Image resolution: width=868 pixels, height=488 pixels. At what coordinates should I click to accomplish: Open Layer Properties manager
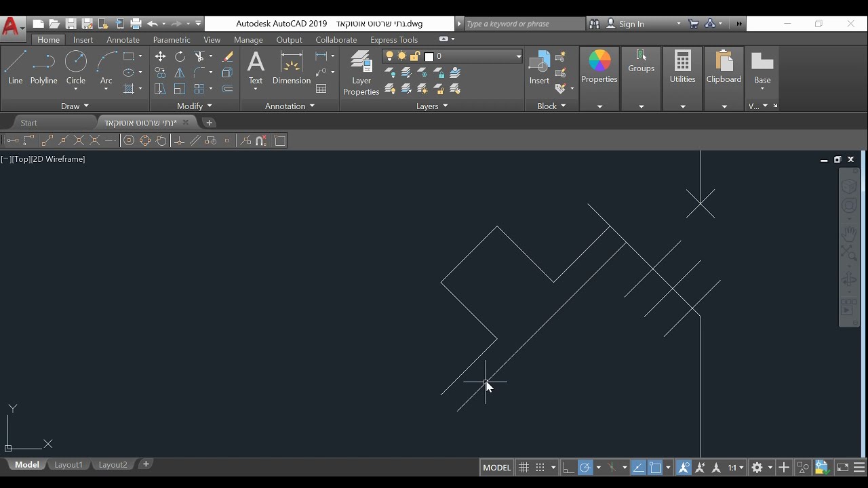coord(361,73)
